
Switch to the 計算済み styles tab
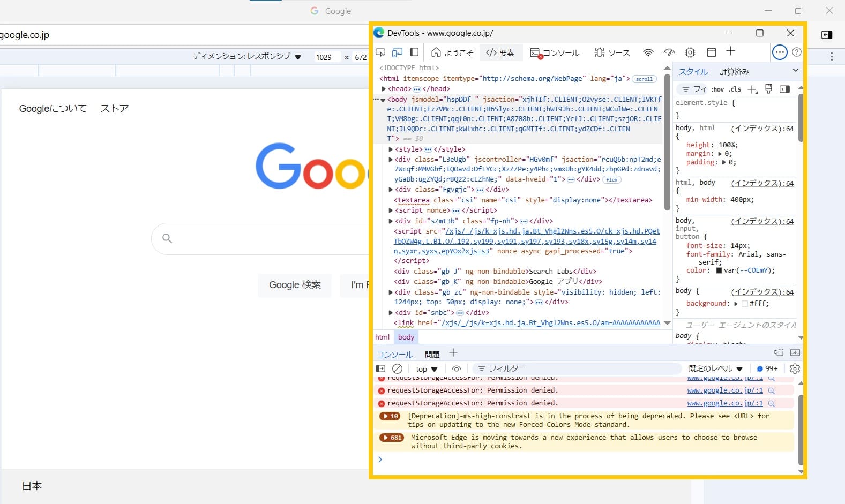[x=734, y=72]
